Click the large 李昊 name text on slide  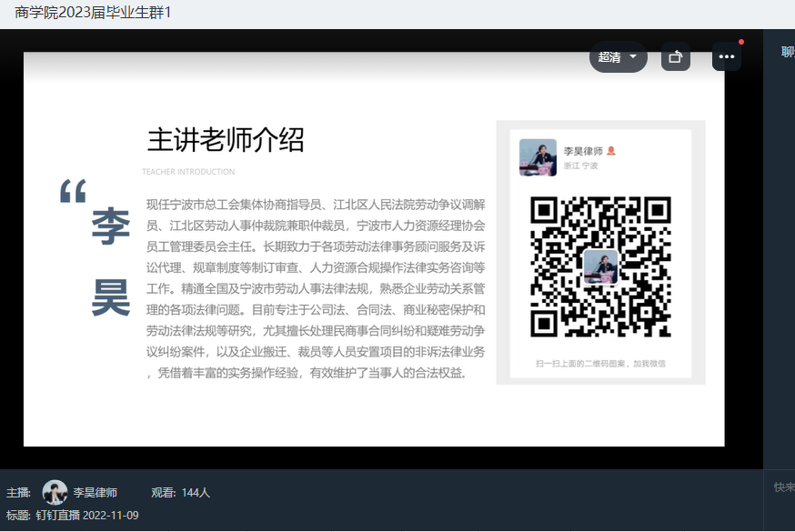[x=111, y=264]
